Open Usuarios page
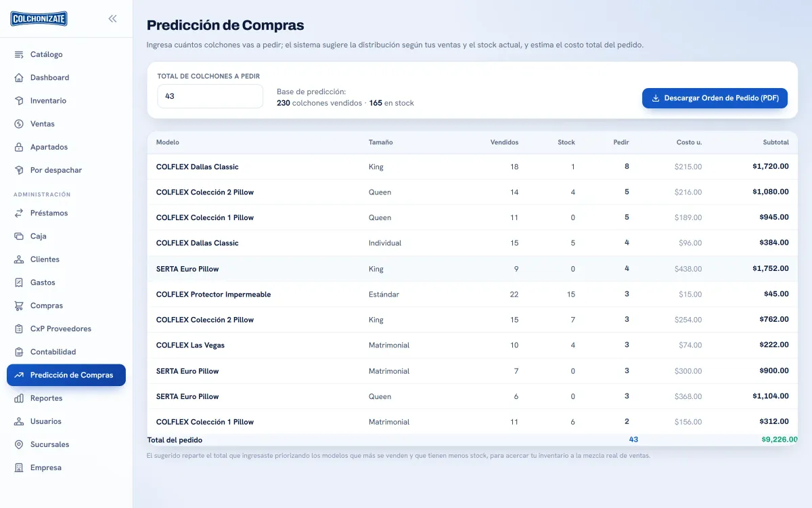This screenshot has width=812, height=508. pyautogui.click(x=66, y=421)
